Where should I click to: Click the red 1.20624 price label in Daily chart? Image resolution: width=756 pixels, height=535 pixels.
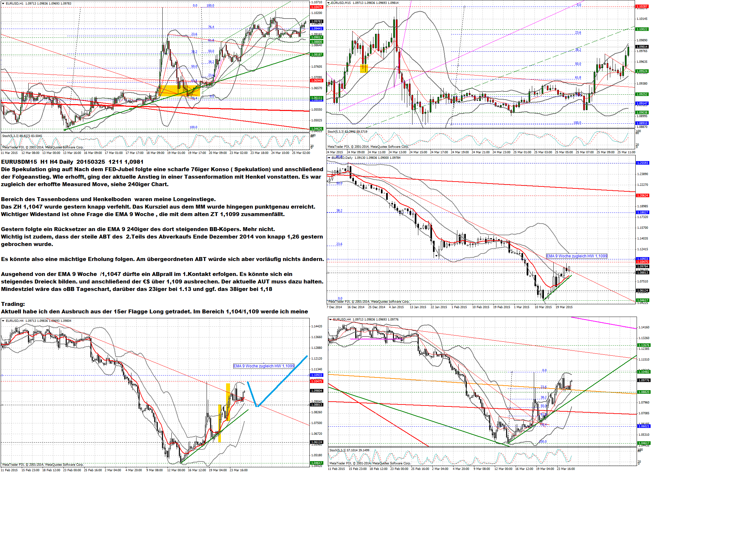642,196
